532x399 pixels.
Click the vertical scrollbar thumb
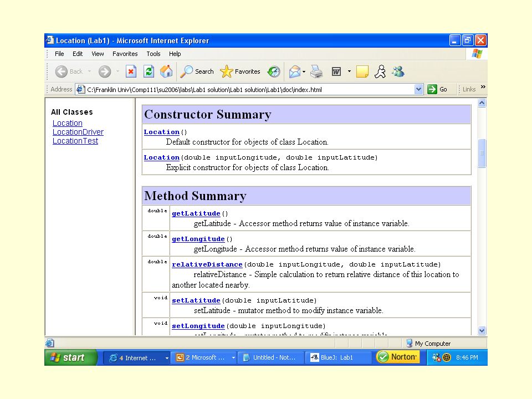coord(482,153)
